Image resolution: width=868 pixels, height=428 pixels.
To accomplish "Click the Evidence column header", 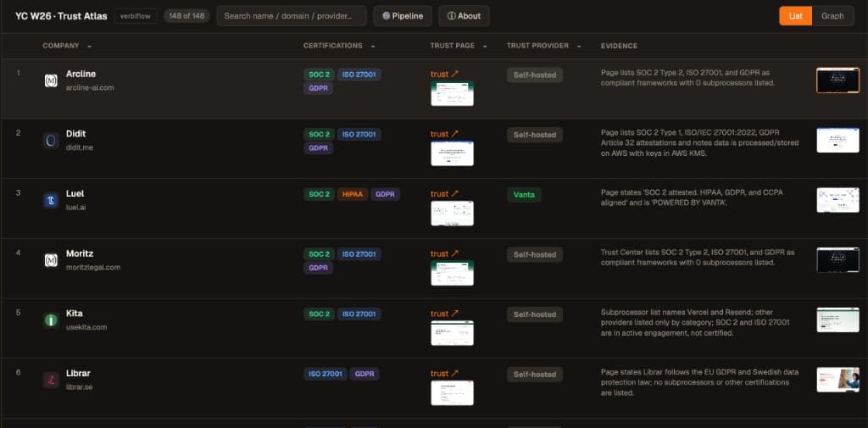I will point(619,46).
